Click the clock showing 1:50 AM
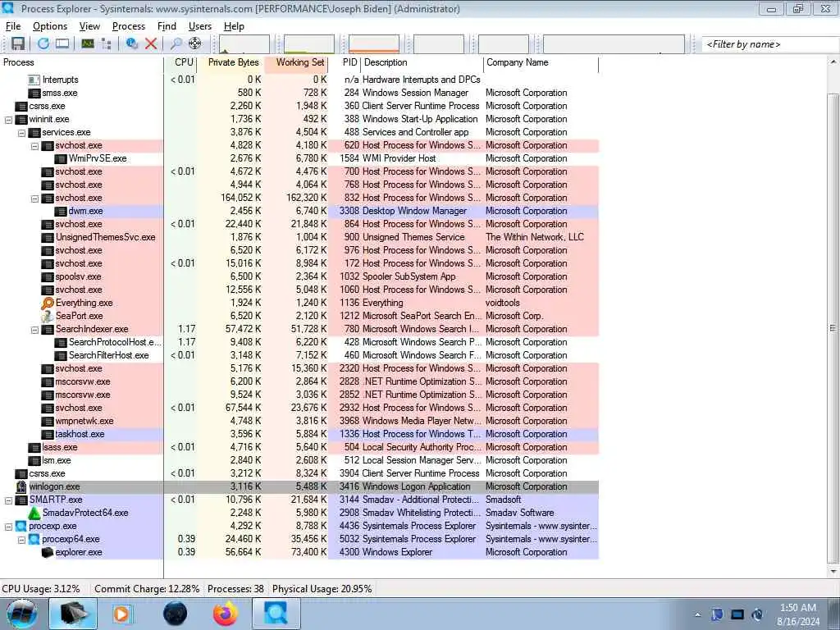 [797, 608]
